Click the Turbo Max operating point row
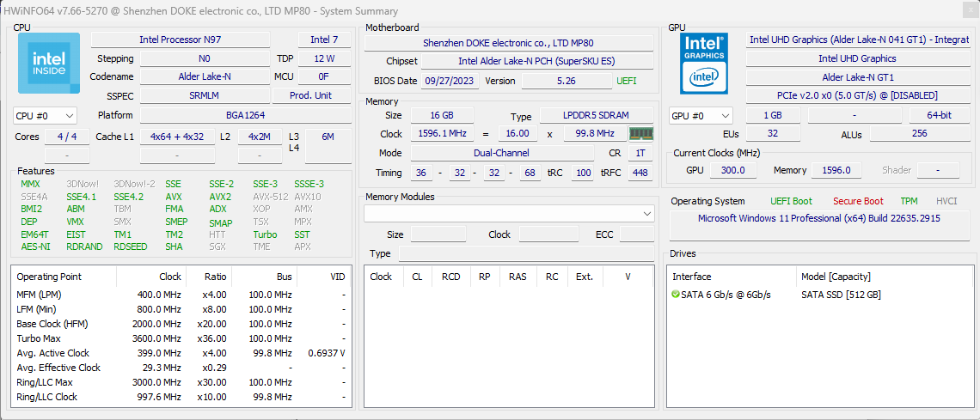Viewport: 980px width, 420px height. [x=181, y=338]
